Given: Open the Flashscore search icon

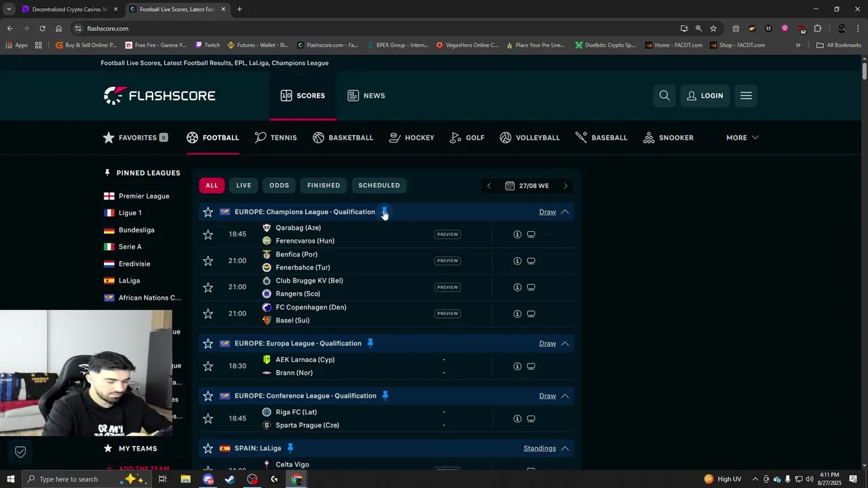Looking at the screenshot, I should click(x=665, y=96).
